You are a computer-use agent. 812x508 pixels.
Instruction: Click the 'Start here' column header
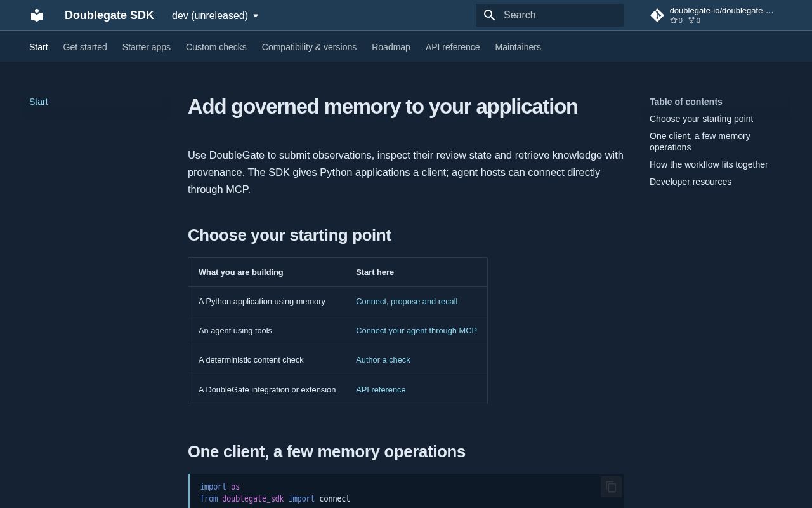[x=375, y=272]
